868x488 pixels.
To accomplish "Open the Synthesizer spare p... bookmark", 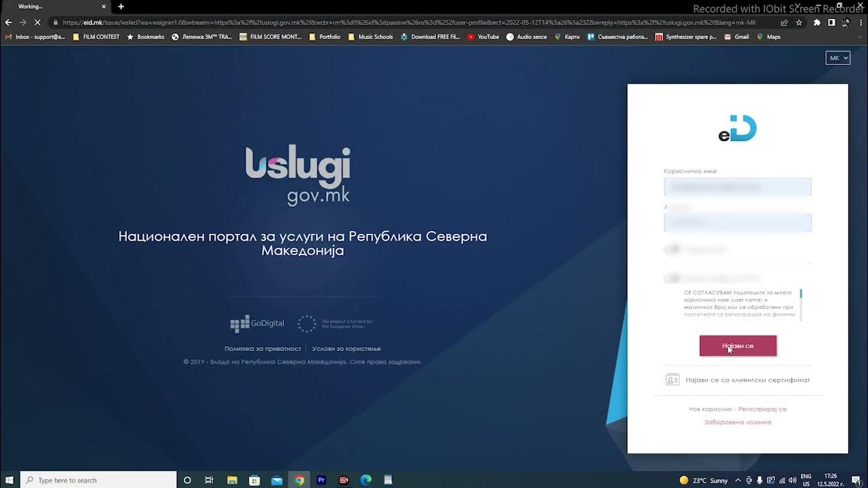I will click(686, 37).
